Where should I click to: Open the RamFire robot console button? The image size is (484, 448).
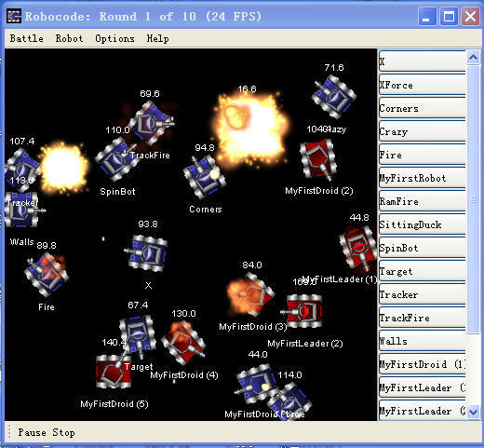(422, 201)
